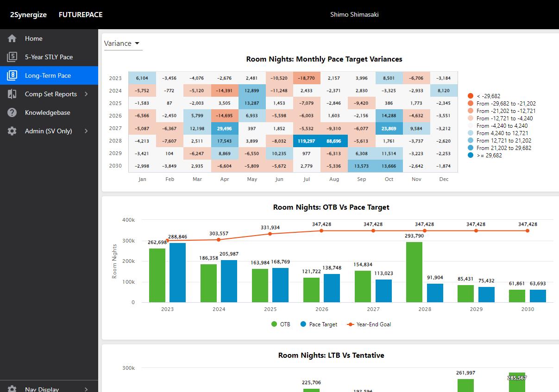This screenshot has width=559, height=392.
Task: Click heatmap cell 8,120 for Dec 2024
Action: tap(444, 91)
